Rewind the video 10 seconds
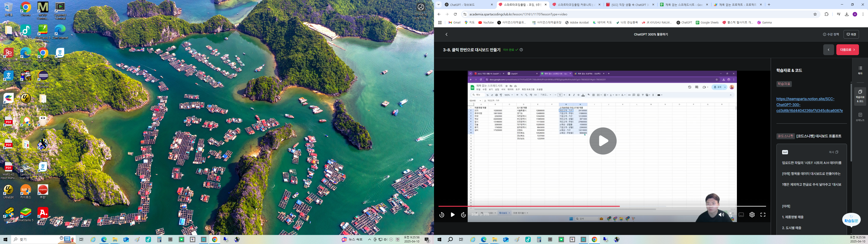Image resolution: width=868 pixels, height=244 pixels. [x=442, y=215]
